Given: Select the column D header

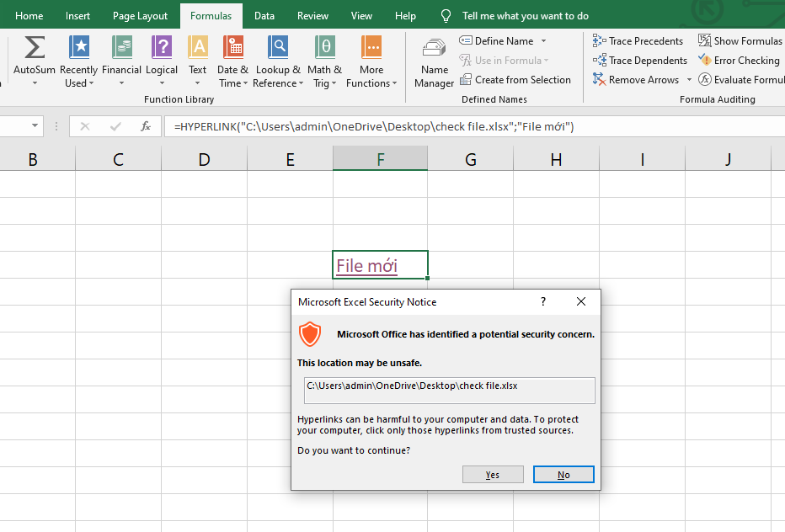Looking at the screenshot, I should (204, 159).
